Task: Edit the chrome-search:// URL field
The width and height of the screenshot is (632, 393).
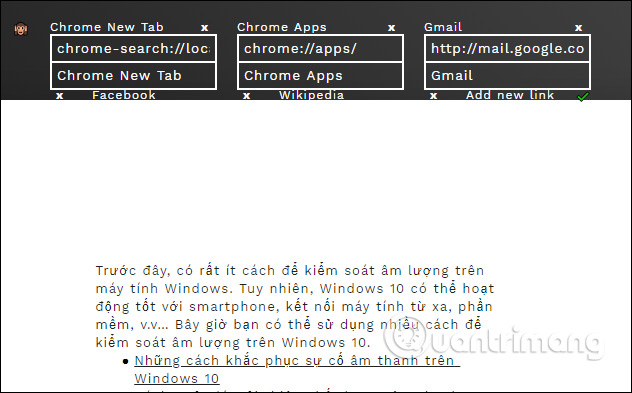Action: click(x=133, y=49)
